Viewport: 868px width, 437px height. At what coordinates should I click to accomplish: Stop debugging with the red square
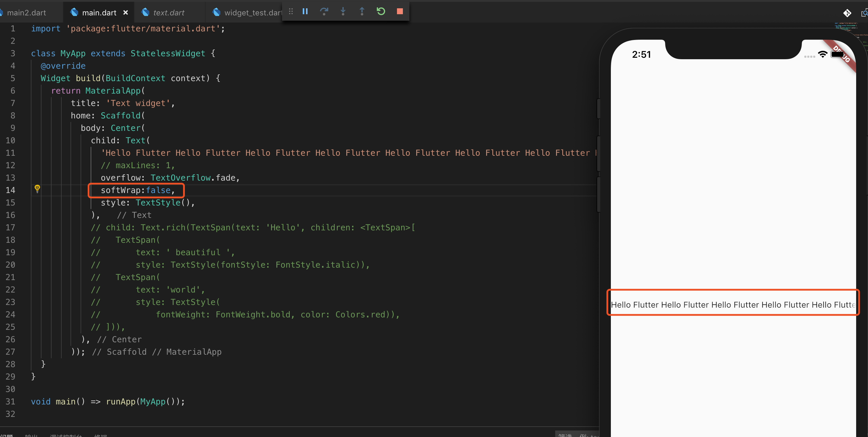pyautogui.click(x=400, y=12)
